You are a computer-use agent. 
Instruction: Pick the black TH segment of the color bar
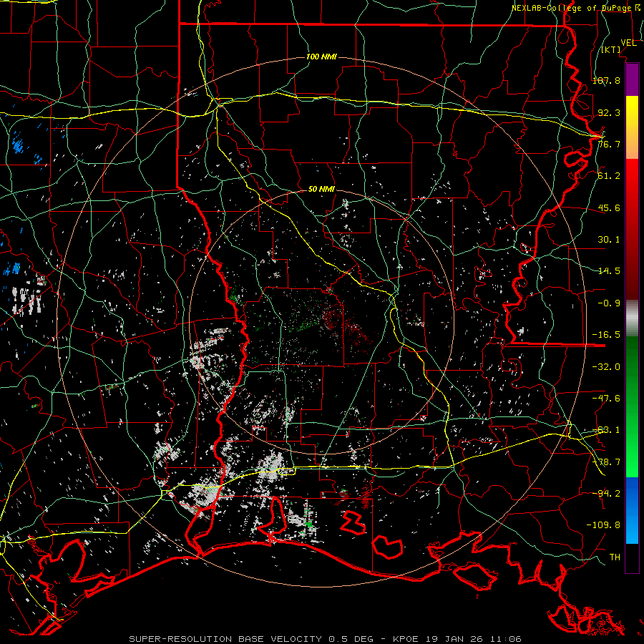632,557
